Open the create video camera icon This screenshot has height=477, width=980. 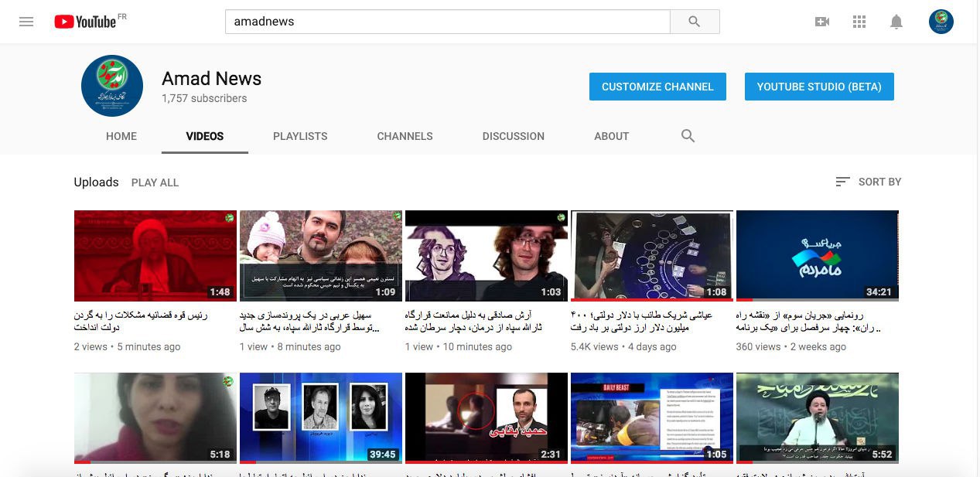pos(822,22)
